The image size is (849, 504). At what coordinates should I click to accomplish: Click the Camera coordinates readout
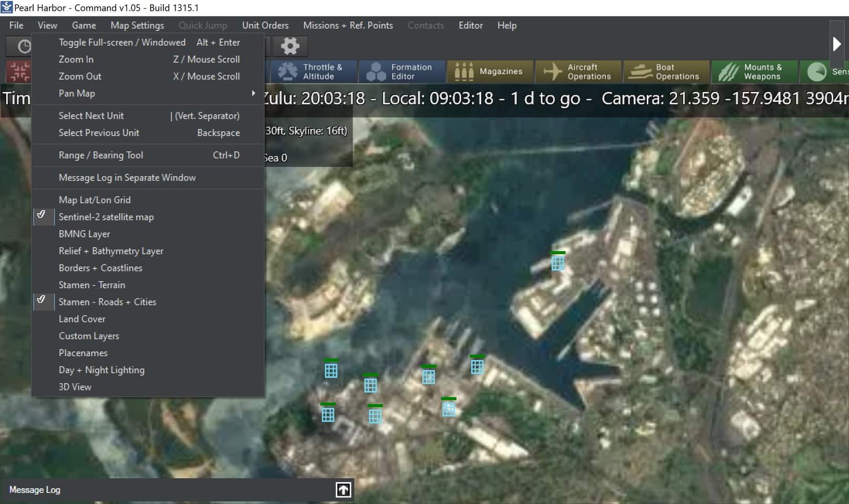point(725,98)
